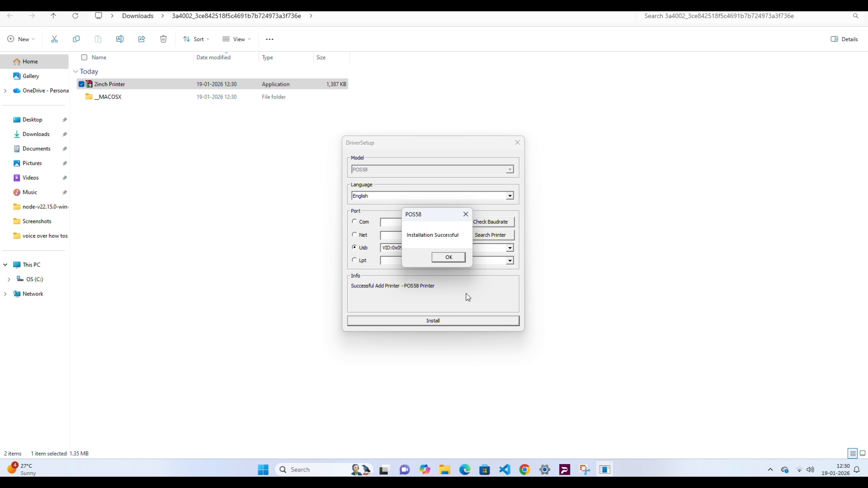
Task: Uncheck the 2inch Printer file checkbox
Action: point(81,84)
